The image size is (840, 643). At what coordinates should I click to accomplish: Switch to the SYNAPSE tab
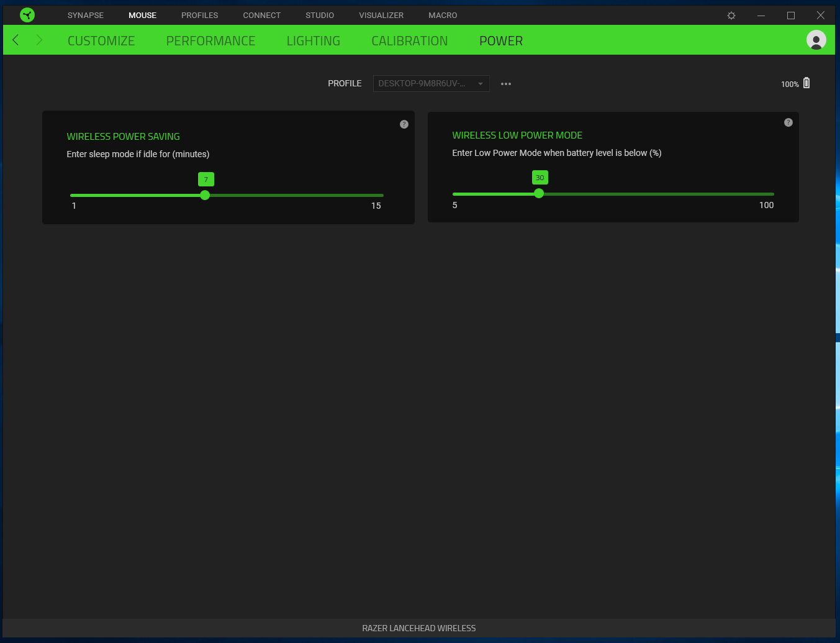[x=85, y=15]
